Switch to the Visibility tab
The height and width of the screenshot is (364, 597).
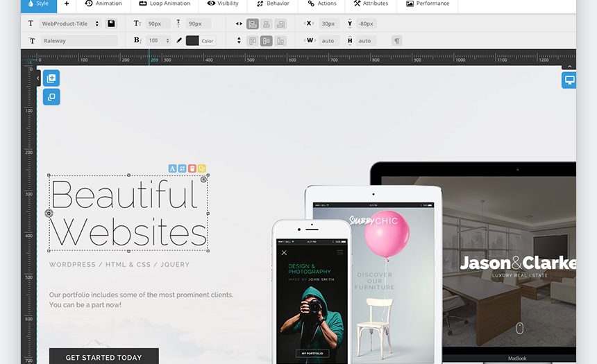[x=223, y=3]
